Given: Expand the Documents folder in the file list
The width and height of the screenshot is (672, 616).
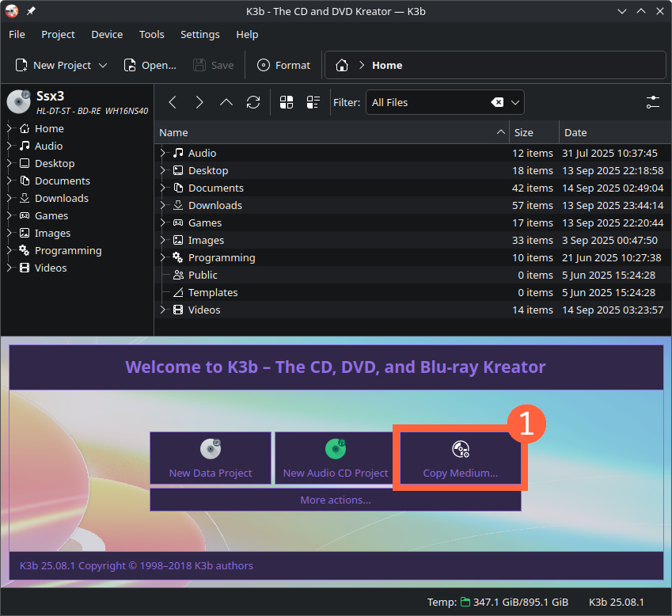Looking at the screenshot, I should (x=165, y=188).
